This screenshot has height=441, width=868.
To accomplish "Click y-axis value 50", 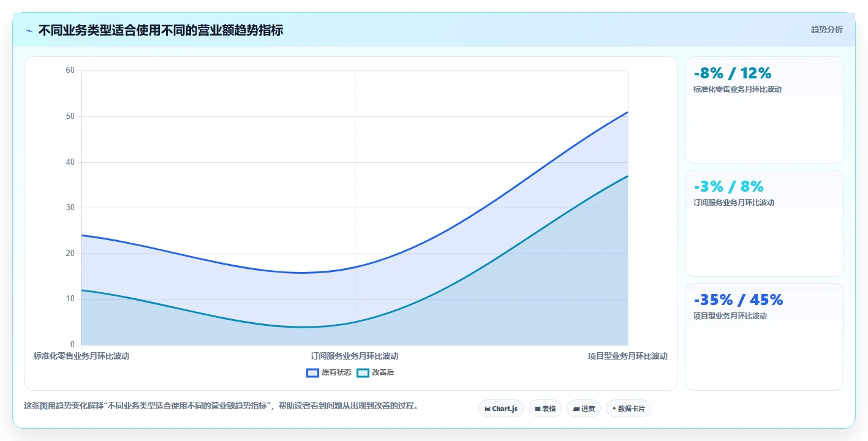I will [x=70, y=116].
